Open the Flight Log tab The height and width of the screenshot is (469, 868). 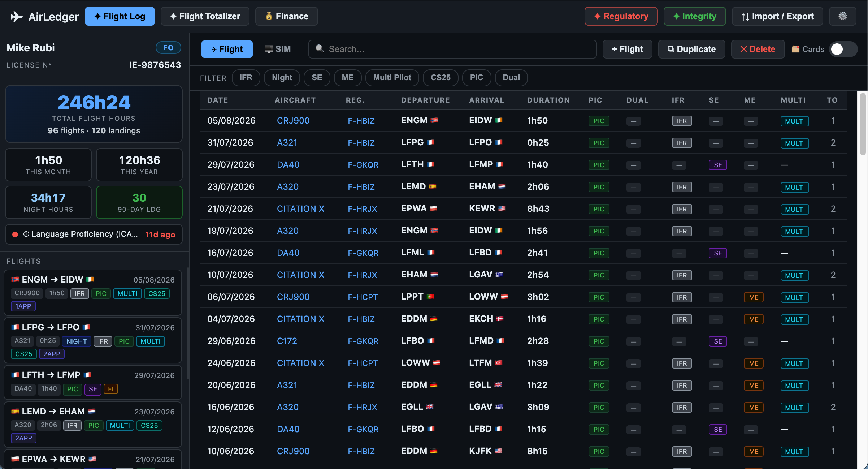coord(120,16)
